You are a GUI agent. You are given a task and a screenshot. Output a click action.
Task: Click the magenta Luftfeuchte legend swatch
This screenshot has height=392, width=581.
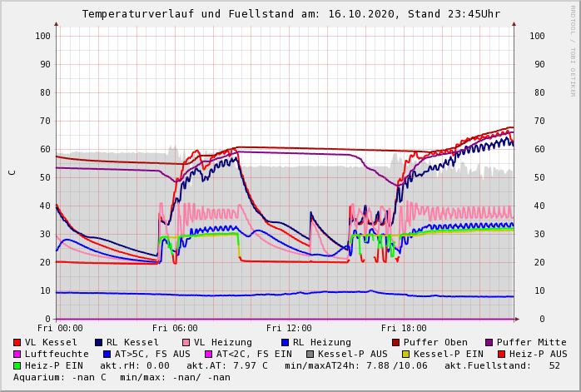pyautogui.click(x=17, y=354)
